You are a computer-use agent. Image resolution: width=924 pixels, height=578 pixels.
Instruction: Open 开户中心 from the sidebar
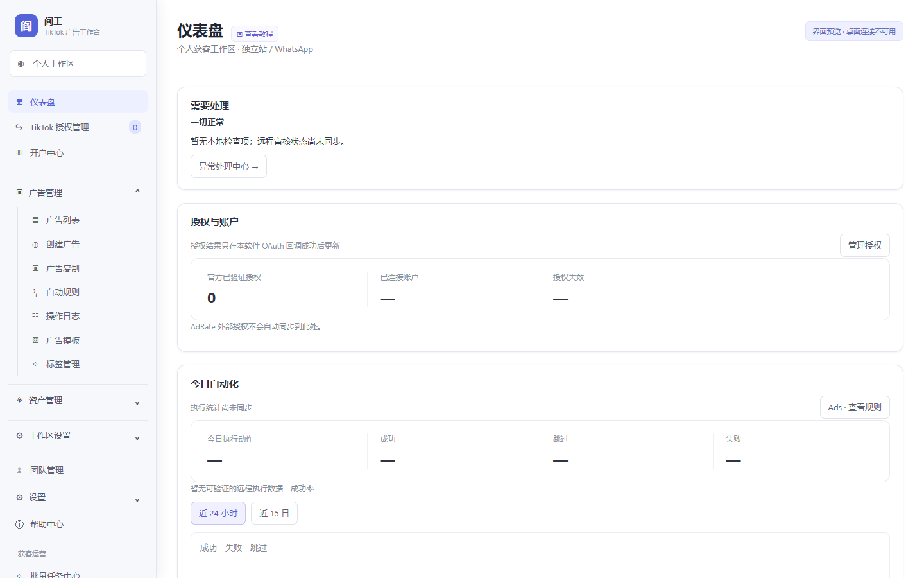[78, 153]
